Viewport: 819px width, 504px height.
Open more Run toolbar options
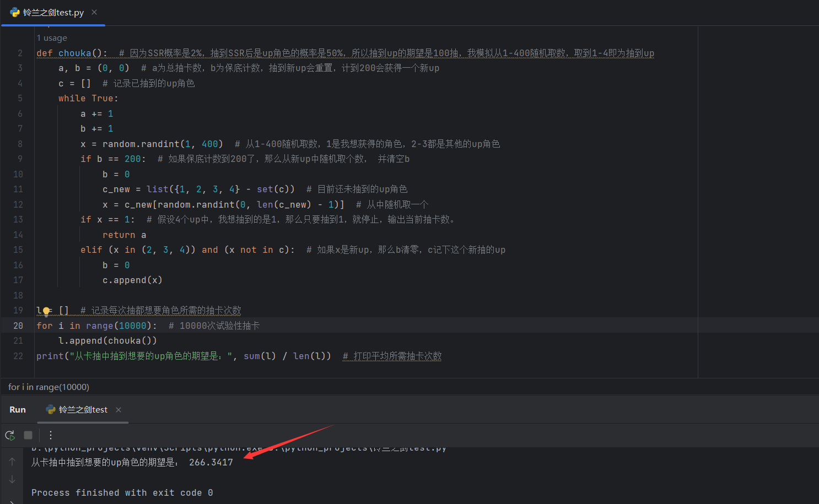click(51, 435)
